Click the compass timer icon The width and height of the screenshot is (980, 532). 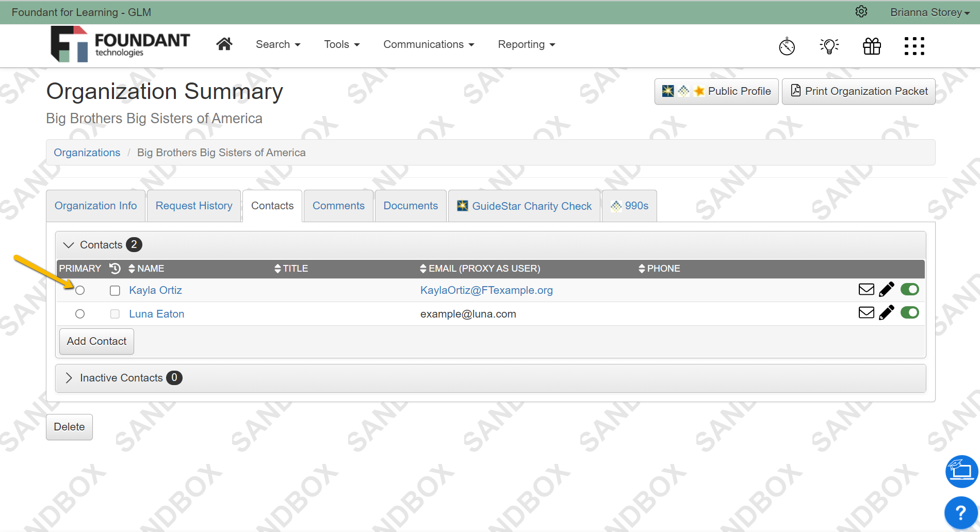click(787, 46)
